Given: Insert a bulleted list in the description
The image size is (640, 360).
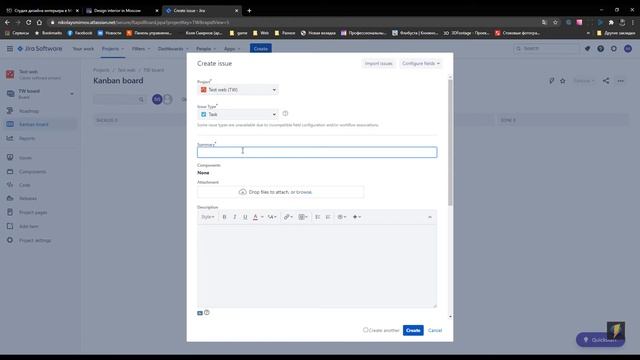Looking at the screenshot, I should click(x=318, y=217).
